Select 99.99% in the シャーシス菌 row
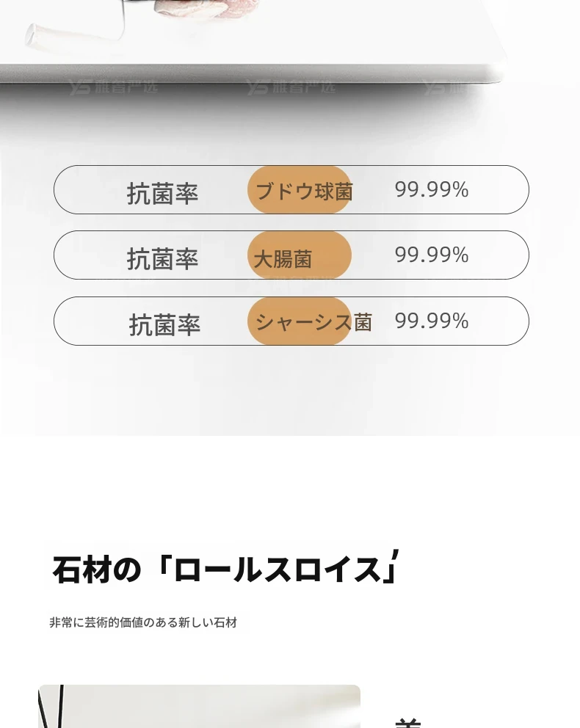580x728 pixels. pyautogui.click(x=431, y=321)
